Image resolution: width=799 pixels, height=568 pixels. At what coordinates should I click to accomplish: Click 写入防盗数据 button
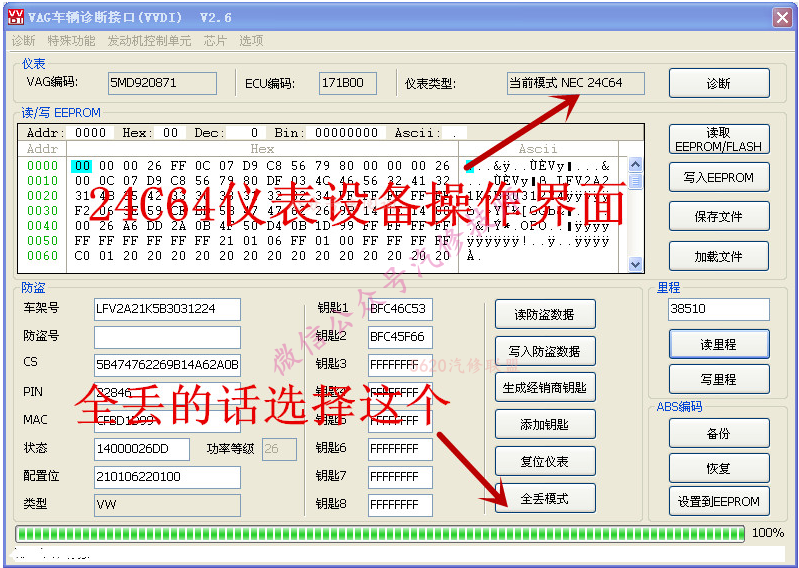pyautogui.click(x=545, y=351)
